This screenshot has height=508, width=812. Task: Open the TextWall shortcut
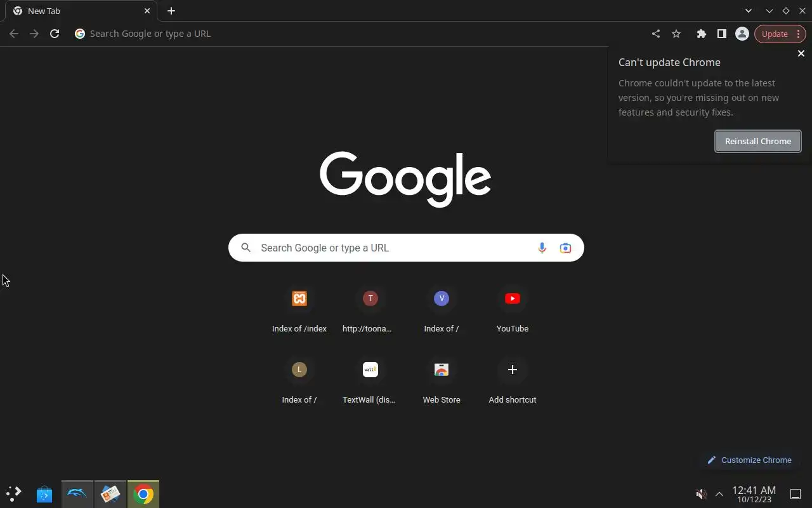[x=370, y=382]
